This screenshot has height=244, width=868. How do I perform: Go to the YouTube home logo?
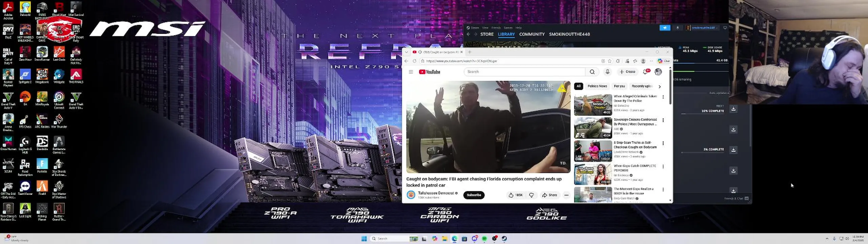[429, 72]
